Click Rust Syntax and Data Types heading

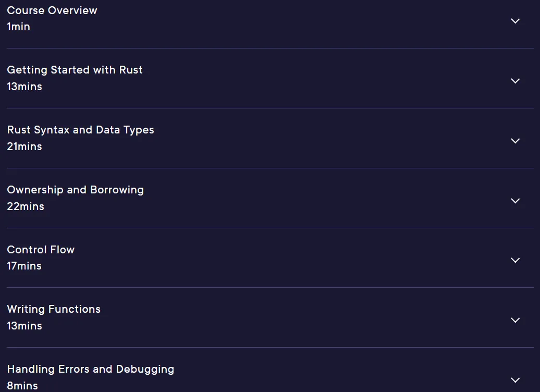tap(81, 130)
